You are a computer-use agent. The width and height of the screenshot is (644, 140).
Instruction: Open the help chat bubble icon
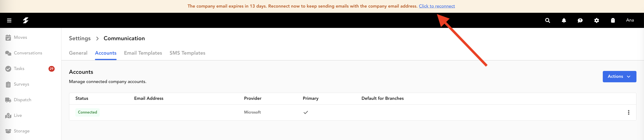tap(580, 20)
